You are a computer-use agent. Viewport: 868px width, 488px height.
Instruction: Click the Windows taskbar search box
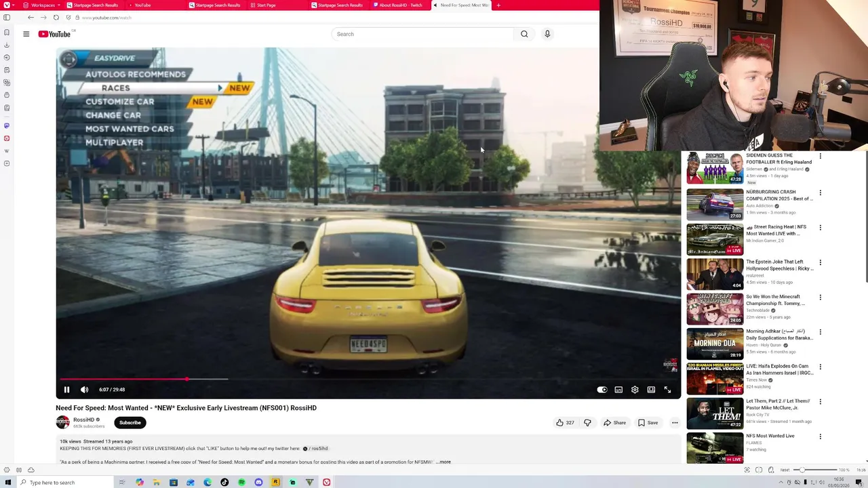[64, 483]
